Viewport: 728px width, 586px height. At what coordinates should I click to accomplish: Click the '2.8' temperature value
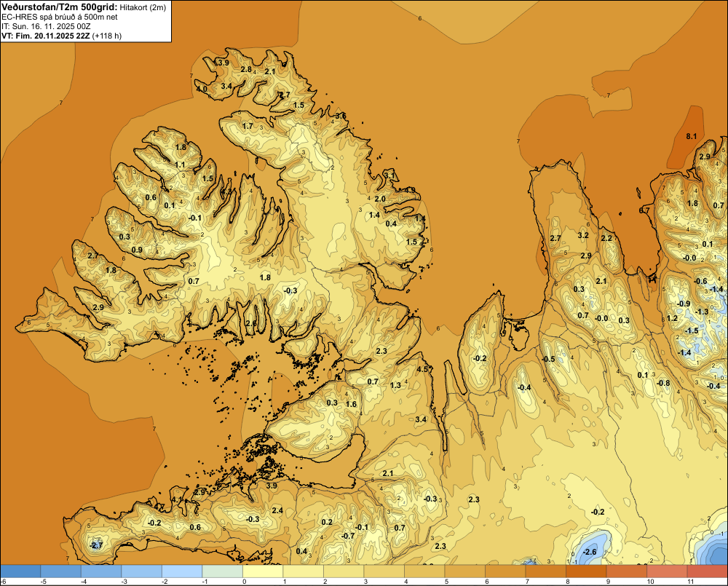246,69
